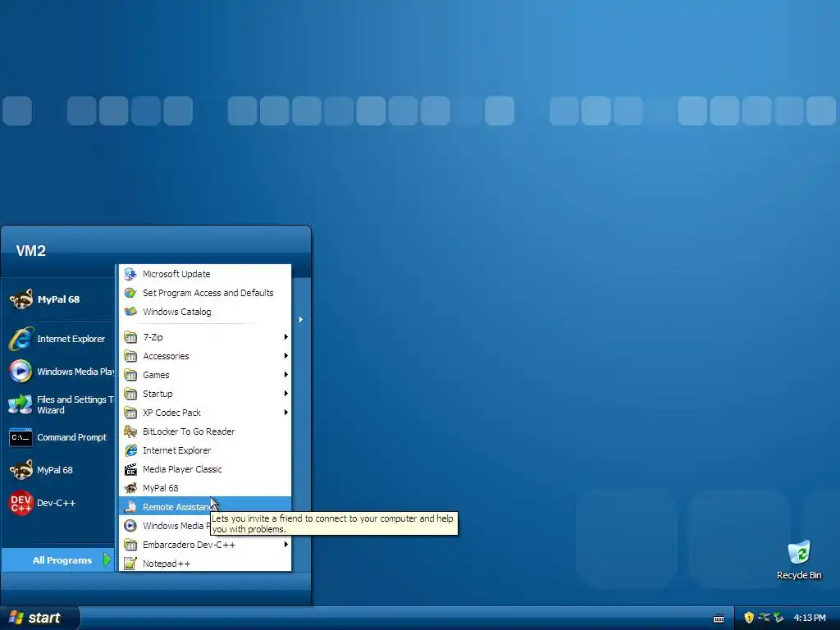Select Startup folder label
The height and width of the screenshot is (630, 840).
[157, 393]
